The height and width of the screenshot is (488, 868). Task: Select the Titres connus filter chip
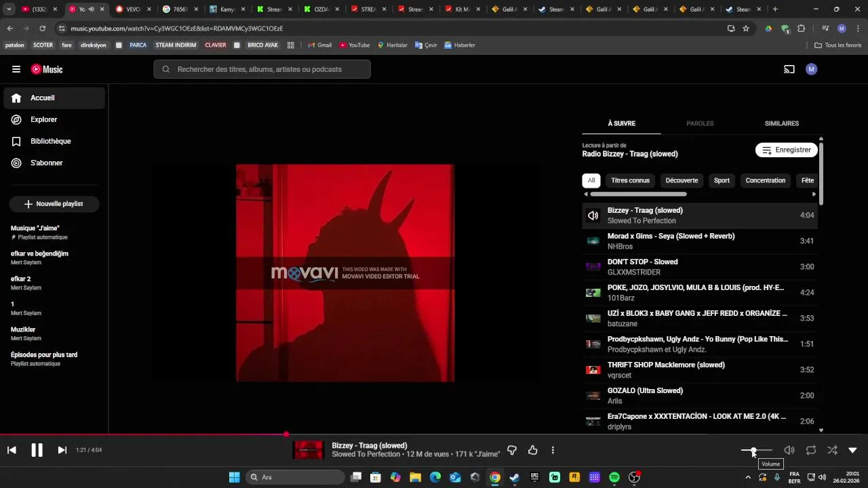630,180
